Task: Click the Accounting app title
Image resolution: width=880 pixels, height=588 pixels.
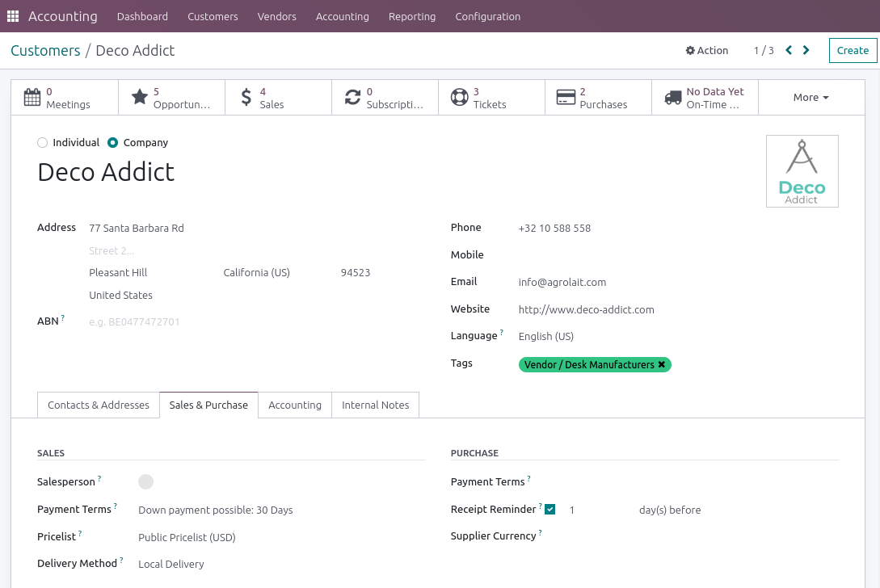Action: tap(63, 16)
